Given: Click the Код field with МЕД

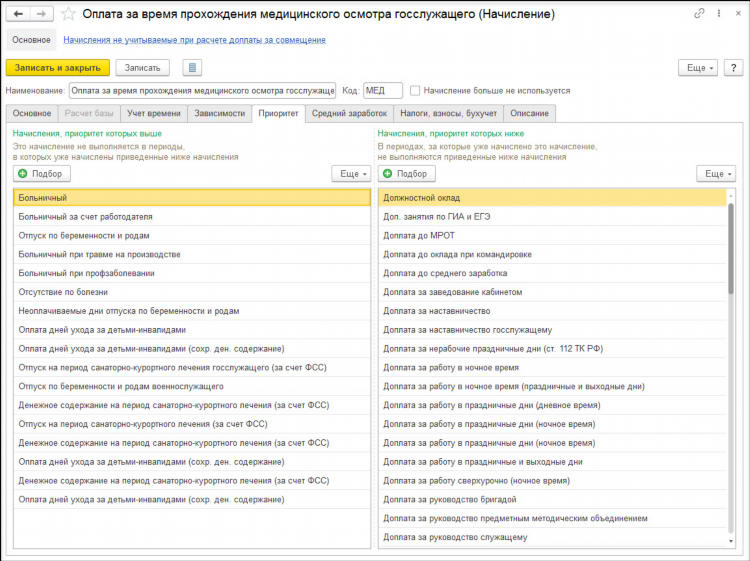Looking at the screenshot, I should coord(383,90).
